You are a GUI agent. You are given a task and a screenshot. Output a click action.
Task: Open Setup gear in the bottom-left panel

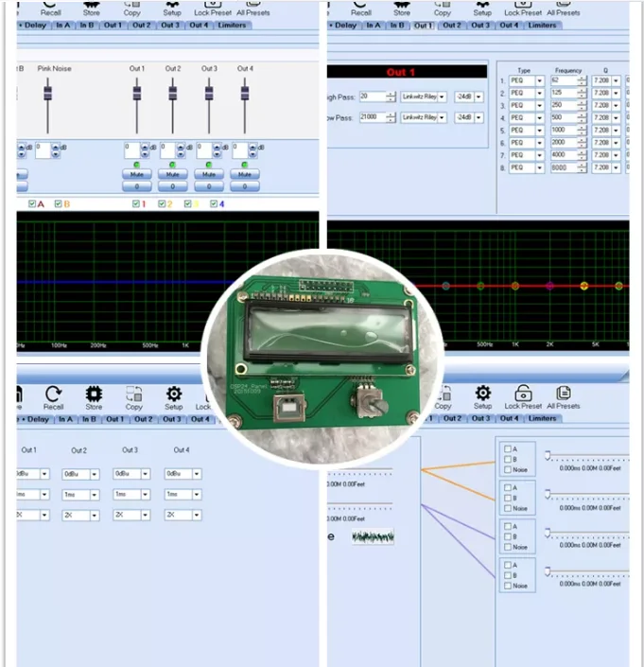pyautogui.click(x=173, y=394)
